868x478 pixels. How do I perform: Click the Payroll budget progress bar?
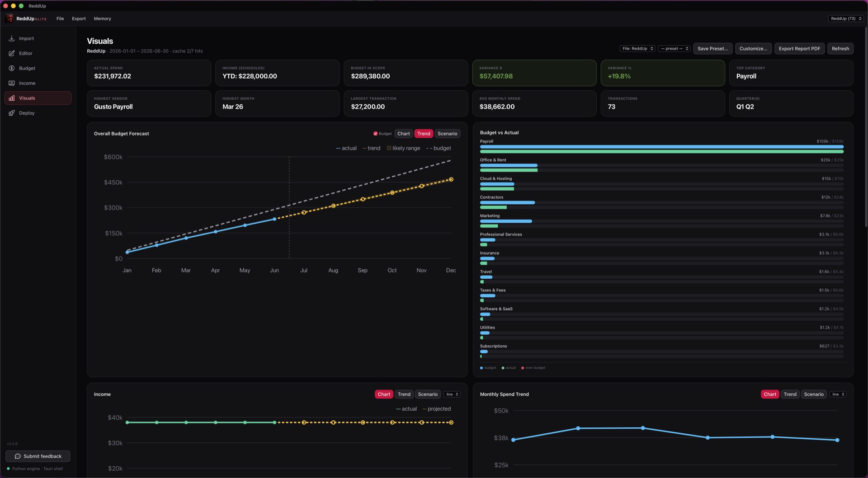pyautogui.click(x=661, y=147)
